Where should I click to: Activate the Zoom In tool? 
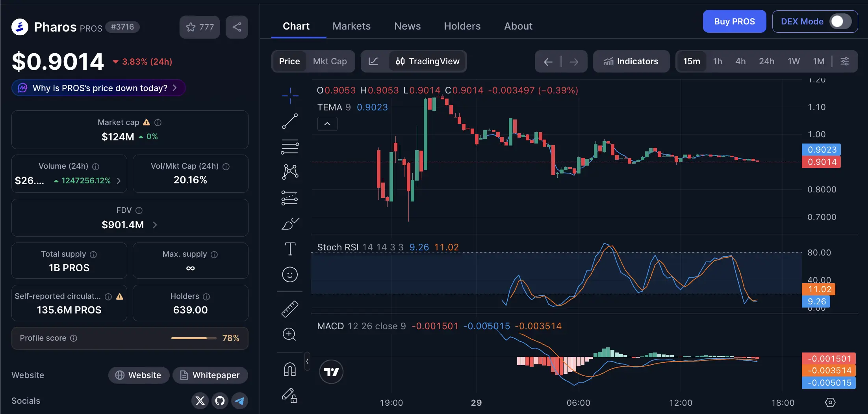[x=290, y=334]
